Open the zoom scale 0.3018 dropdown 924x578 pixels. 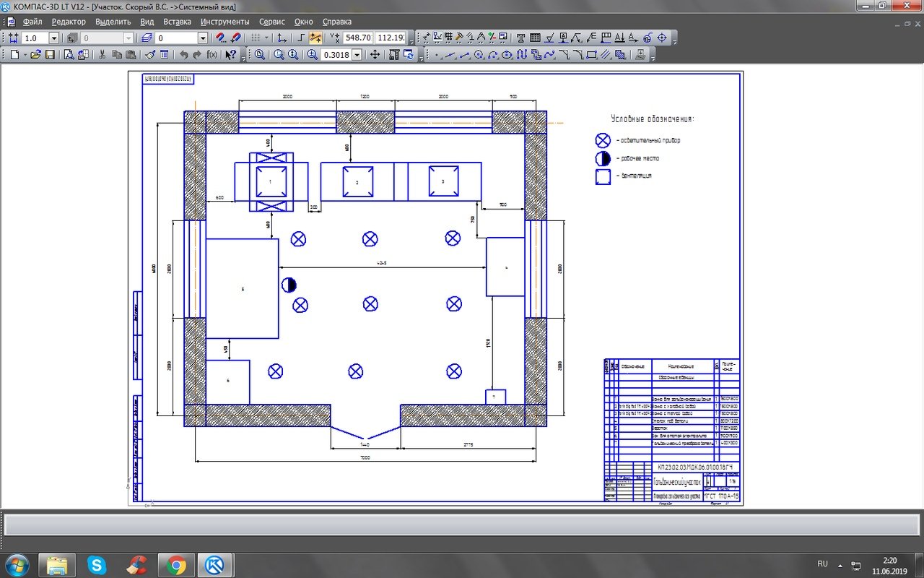point(357,55)
